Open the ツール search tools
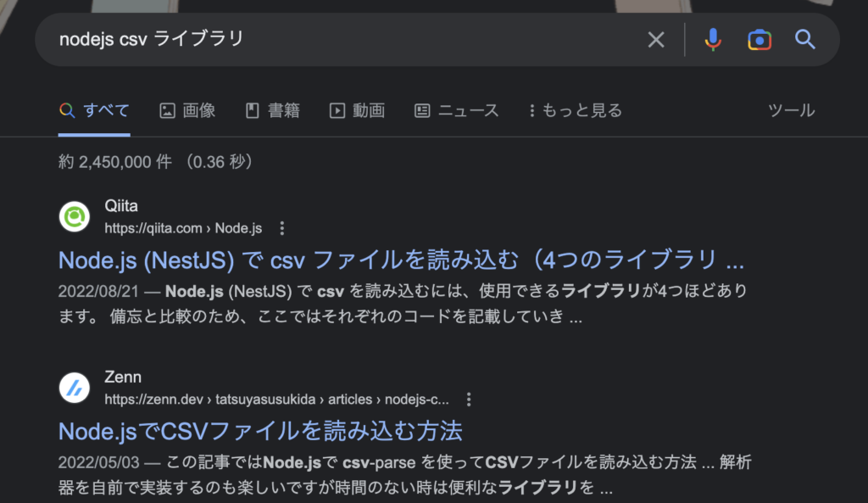 791,111
